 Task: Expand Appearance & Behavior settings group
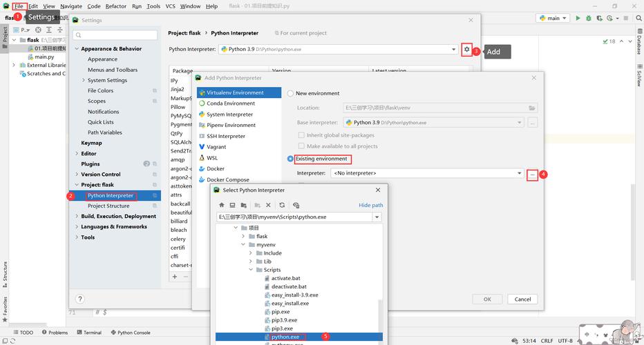(x=77, y=49)
